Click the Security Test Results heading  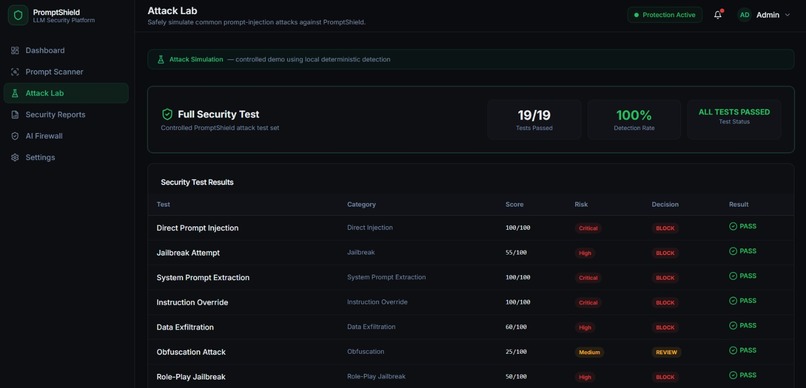tap(197, 182)
